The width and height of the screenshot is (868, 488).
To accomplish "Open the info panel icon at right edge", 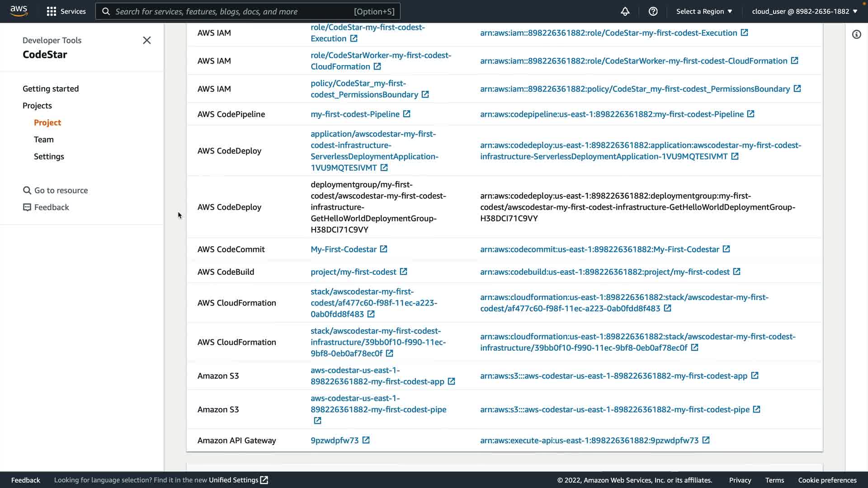I will click(x=856, y=34).
